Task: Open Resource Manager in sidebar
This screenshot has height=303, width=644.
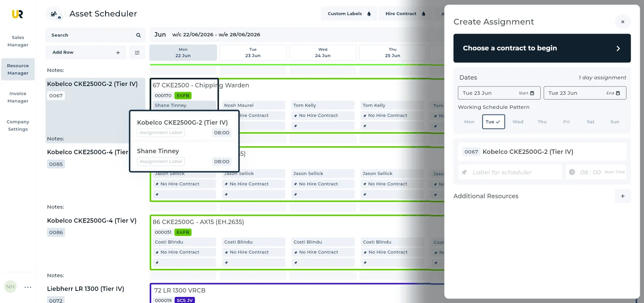Action: click(x=18, y=70)
